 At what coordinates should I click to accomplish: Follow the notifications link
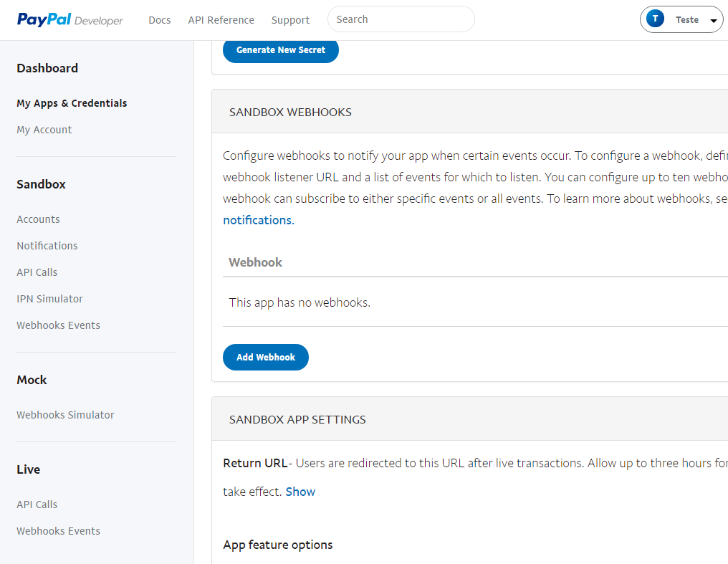(x=259, y=220)
